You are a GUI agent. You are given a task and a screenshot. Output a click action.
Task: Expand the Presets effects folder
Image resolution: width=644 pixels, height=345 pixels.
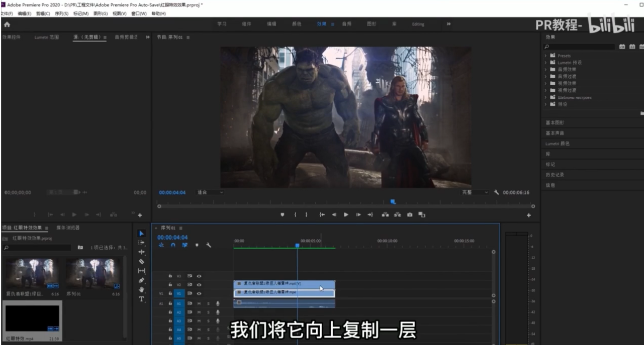[x=546, y=56]
